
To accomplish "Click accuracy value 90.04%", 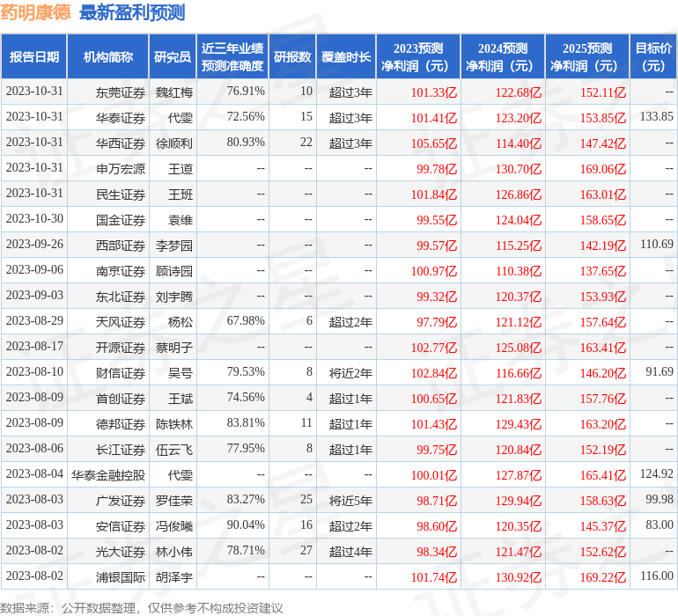I will (x=246, y=524).
